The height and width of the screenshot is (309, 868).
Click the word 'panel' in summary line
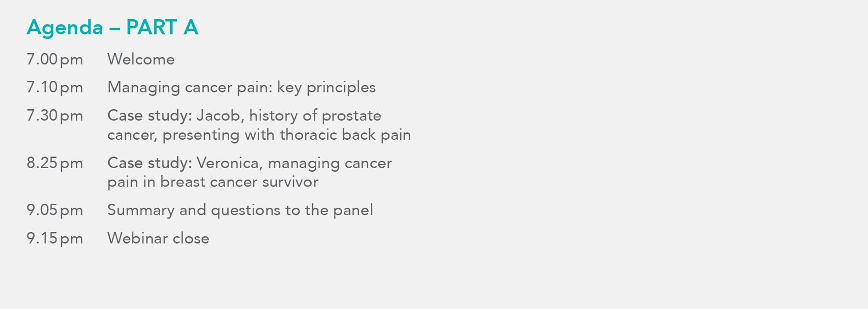353,211
